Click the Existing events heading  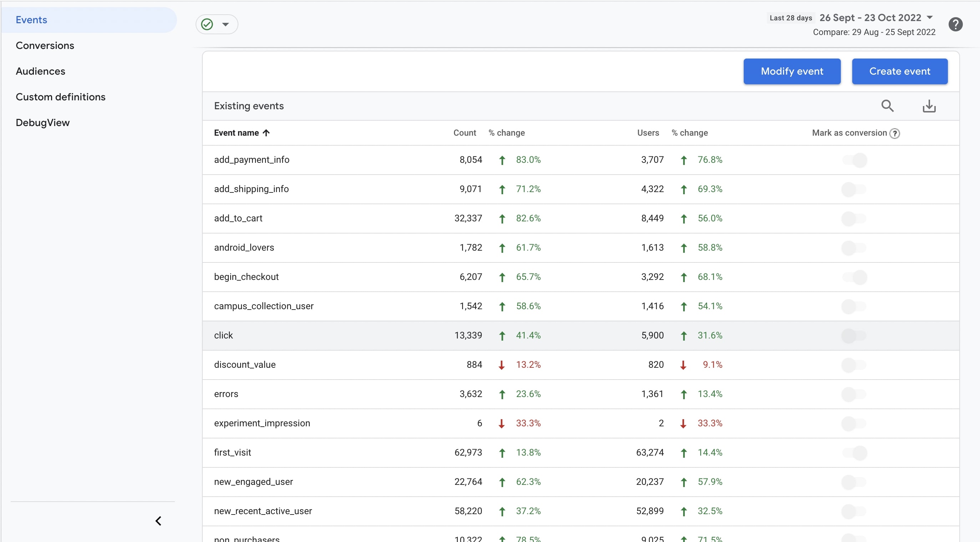(x=249, y=106)
